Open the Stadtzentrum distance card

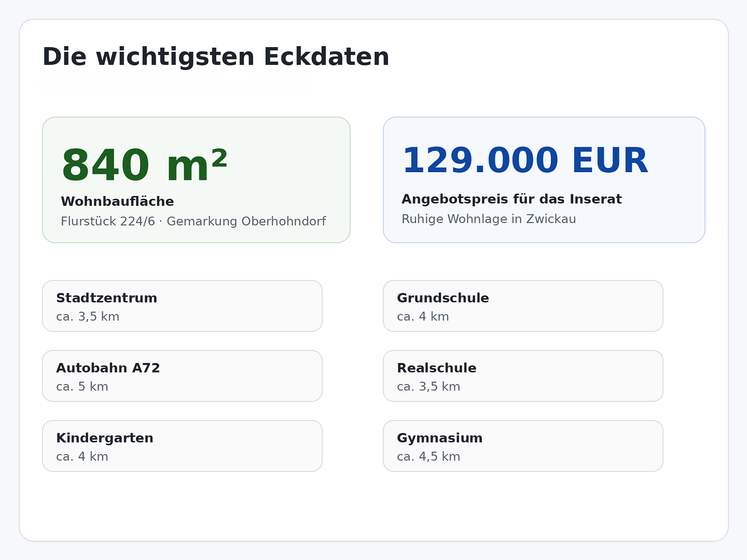(x=182, y=306)
